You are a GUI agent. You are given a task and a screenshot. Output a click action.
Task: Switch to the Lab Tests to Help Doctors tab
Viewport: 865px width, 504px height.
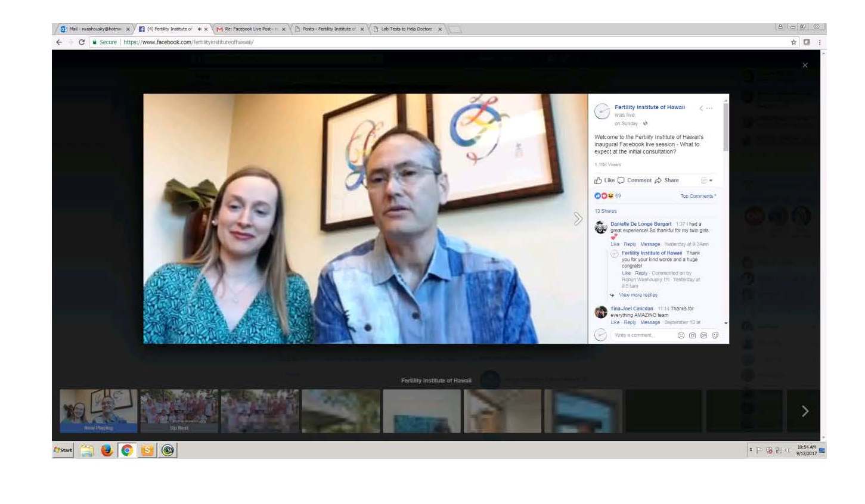[x=407, y=29]
